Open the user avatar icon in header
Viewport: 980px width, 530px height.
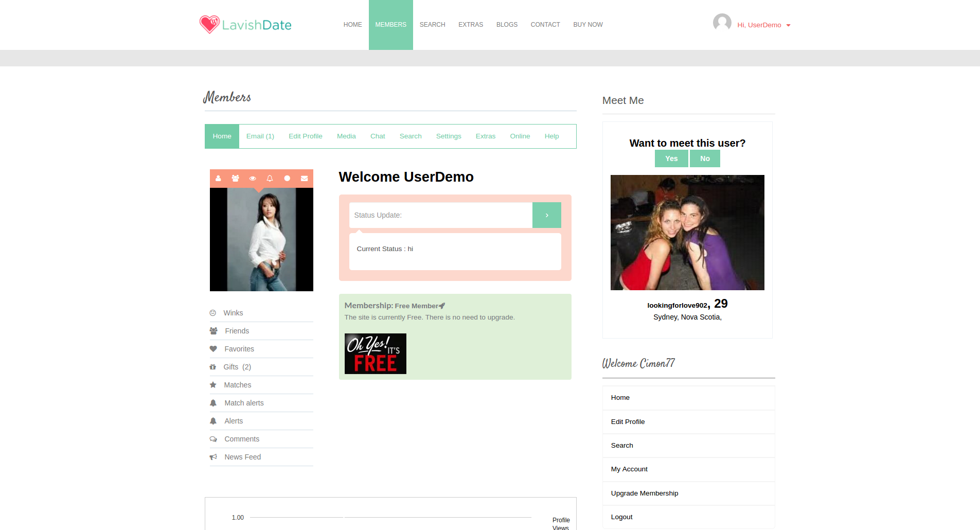click(x=722, y=23)
